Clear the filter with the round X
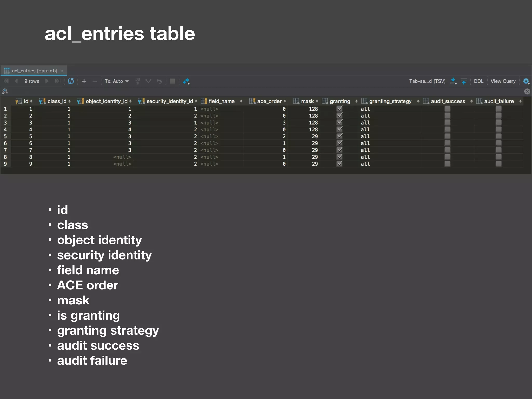This screenshot has height=399, width=532. pyautogui.click(x=527, y=91)
